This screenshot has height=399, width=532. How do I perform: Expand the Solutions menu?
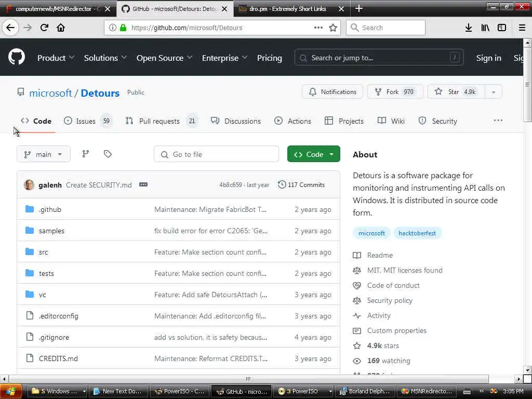pos(105,58)
